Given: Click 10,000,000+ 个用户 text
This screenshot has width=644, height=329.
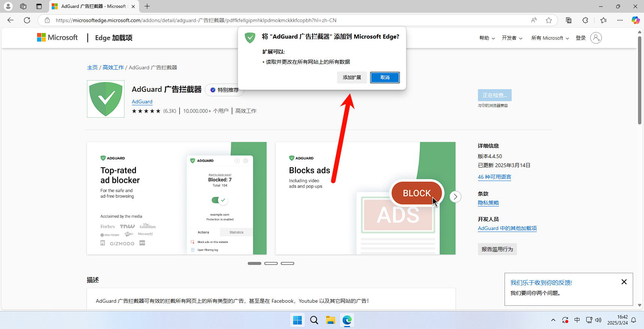Looking at the screenshot, I should (x=206, y=111).
